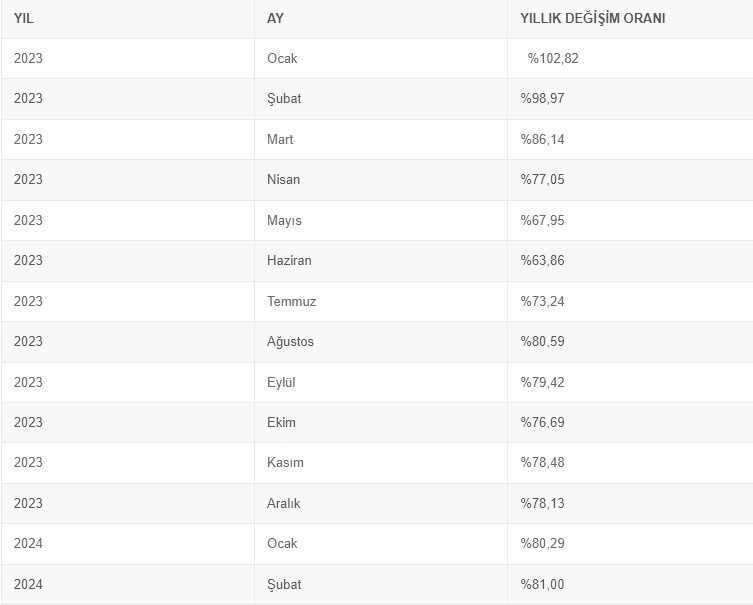
Task: Select the %81,00 rate cell
Action: point(542,584)
